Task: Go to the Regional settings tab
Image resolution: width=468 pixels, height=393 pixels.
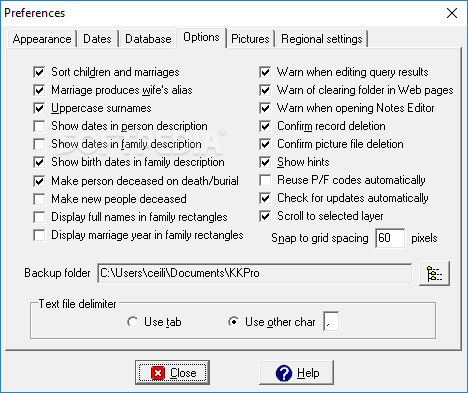Action: (322, 39)
